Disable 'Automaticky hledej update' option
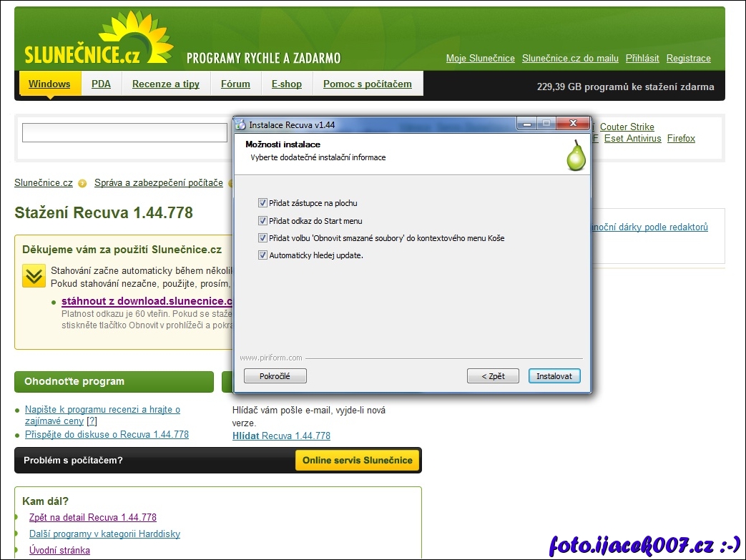 point(262,255)
